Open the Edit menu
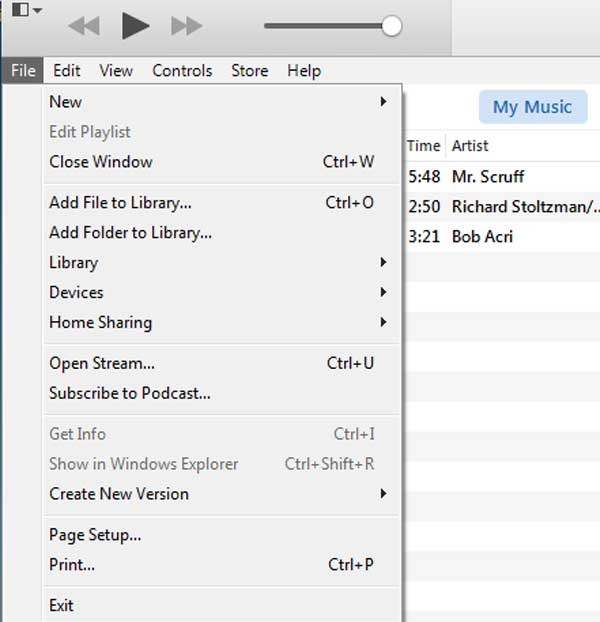 (x=67, y=71)
